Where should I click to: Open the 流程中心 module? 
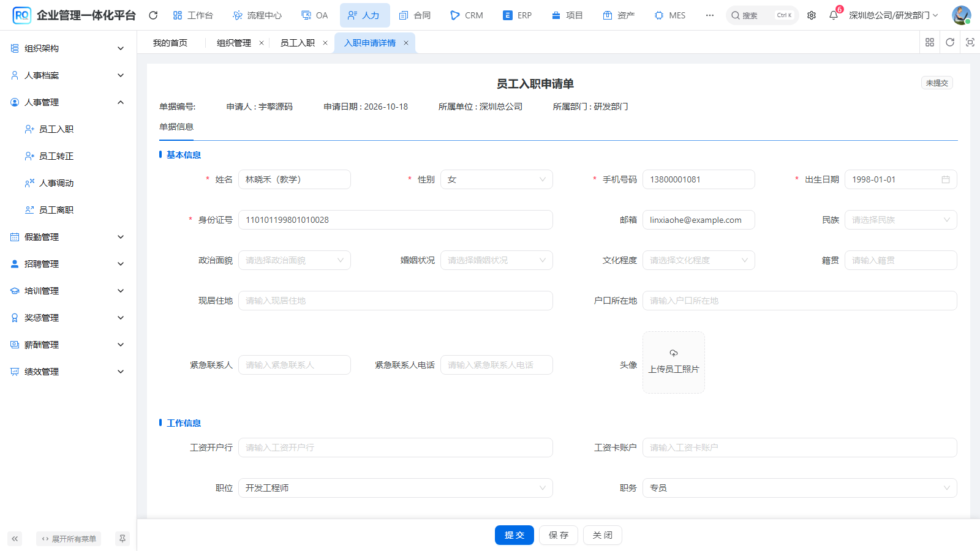(x=257, y=15)
